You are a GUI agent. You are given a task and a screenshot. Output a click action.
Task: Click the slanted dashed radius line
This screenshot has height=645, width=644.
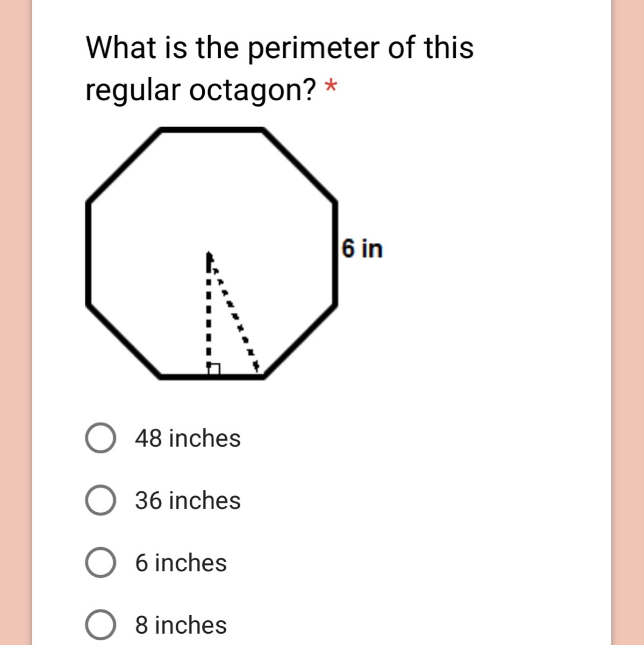(x=237, y=317)
